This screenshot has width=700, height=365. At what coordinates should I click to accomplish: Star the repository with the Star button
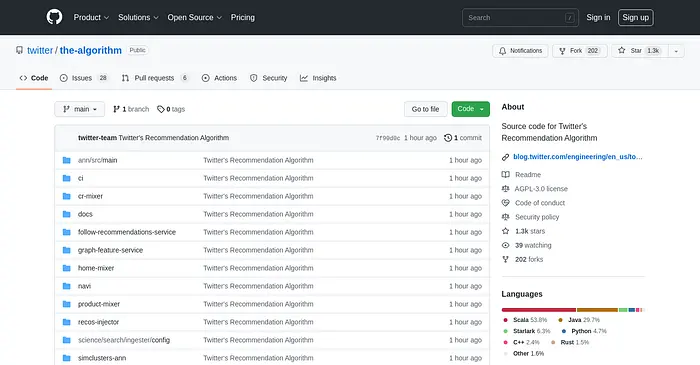[640, 51]
